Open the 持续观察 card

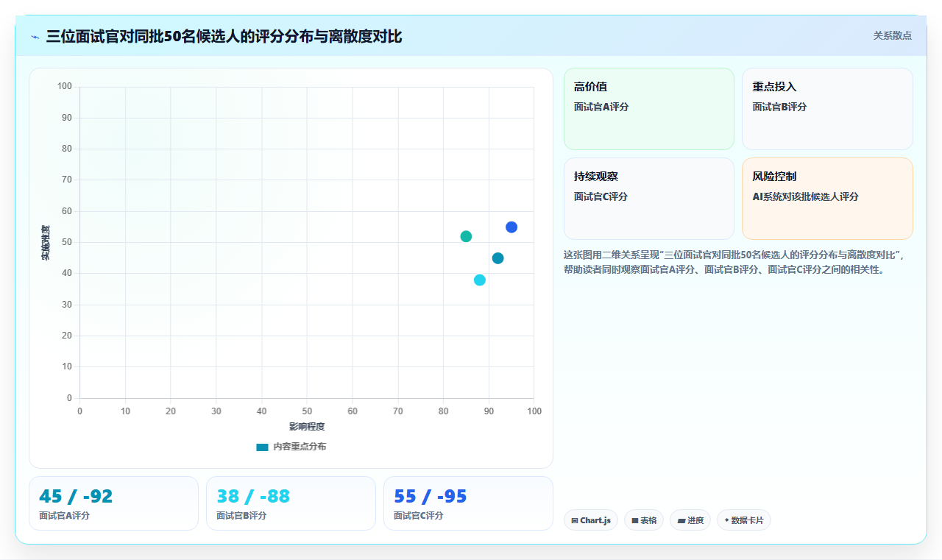click(x=649, y=199)
